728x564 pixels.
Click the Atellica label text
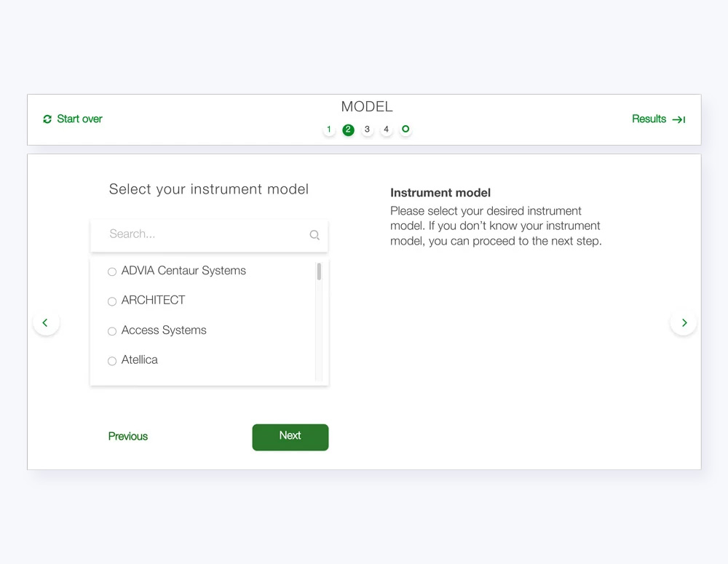click(x=139, y=360)
